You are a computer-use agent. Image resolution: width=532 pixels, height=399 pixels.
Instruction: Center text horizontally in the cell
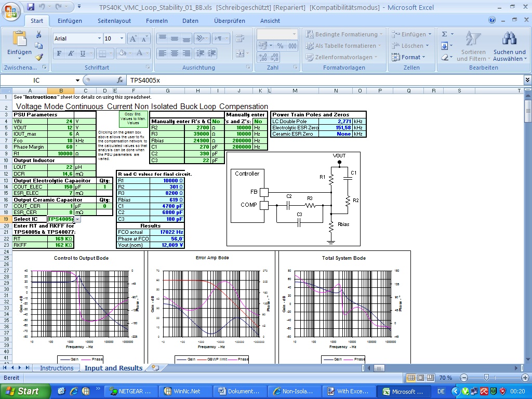(x=175, y=54)
